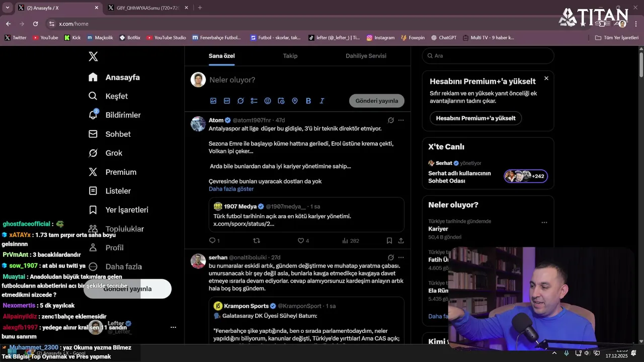Open Grok from sidebar
The height and width of the screenshot is (362, 644).
(x=105, y=153)
